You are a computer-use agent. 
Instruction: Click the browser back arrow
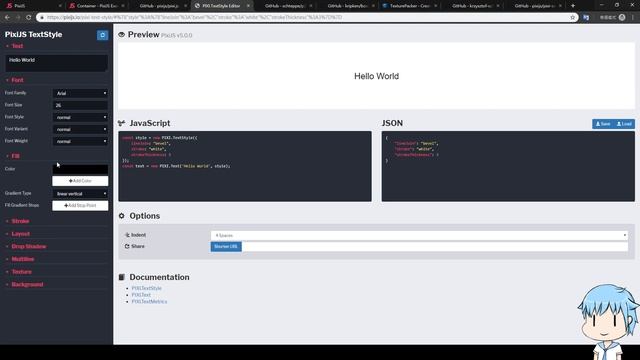7,18
